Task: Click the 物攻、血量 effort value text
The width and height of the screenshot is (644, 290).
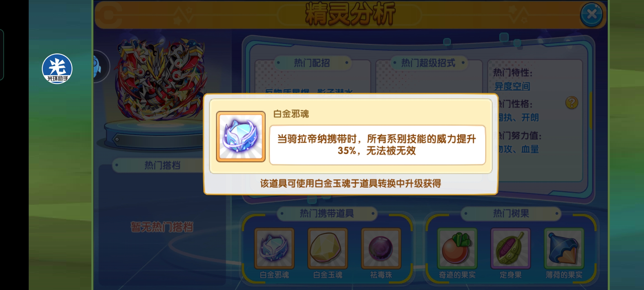Action: tap(518, 149)
